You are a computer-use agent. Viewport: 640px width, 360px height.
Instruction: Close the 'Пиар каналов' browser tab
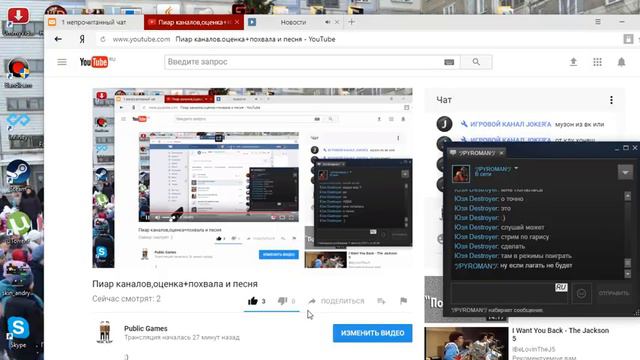(x=237, y=22)
